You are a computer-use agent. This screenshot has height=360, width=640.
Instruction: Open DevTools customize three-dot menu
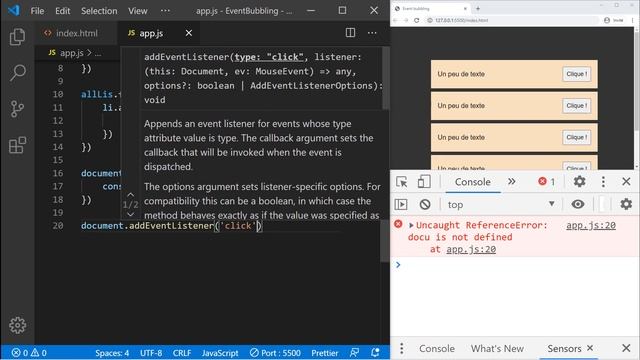click(x=603, y=181)
